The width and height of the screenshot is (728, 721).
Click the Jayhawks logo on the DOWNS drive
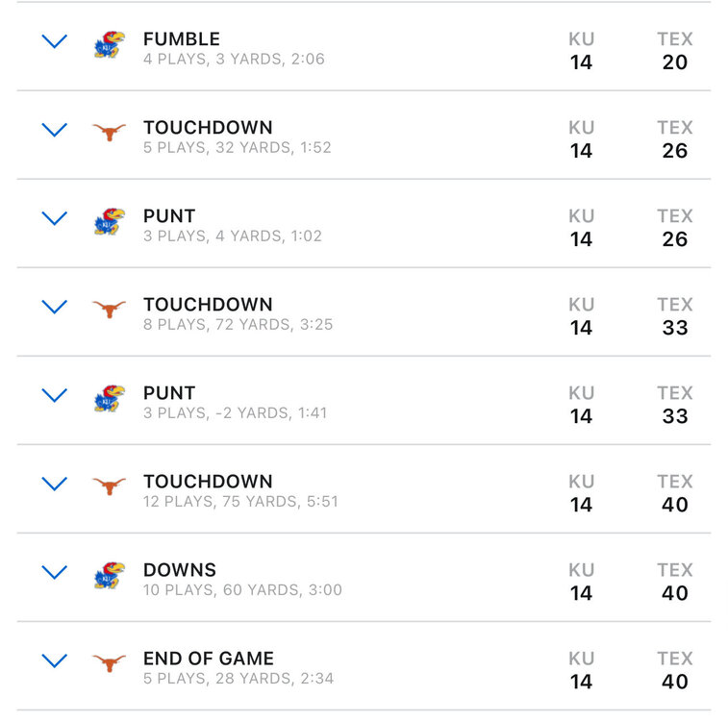[x=109, y=576]
